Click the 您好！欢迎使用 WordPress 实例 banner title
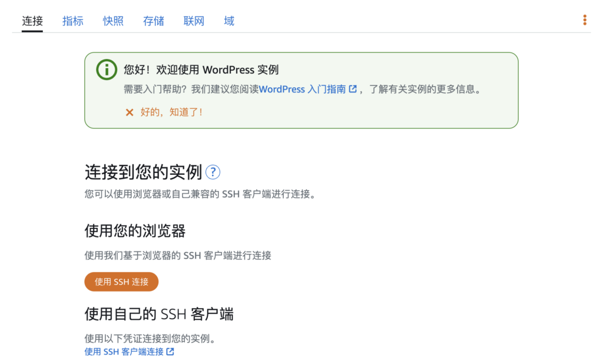The height and width of the screenshot is (364, 603). point(201,70)
